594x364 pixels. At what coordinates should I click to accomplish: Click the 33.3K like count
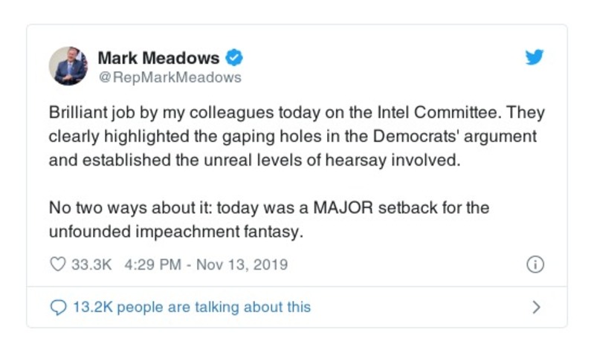[x=91, y=264]
